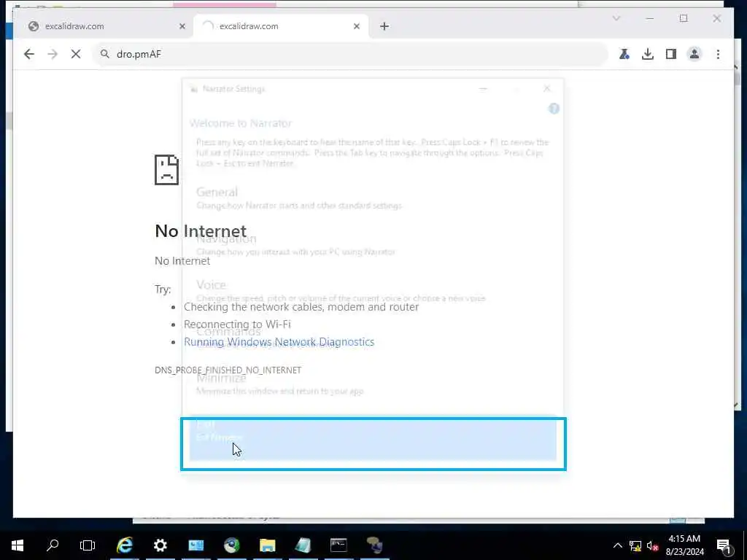
Task: Open the network status tray icon
Action: [635, 545]
